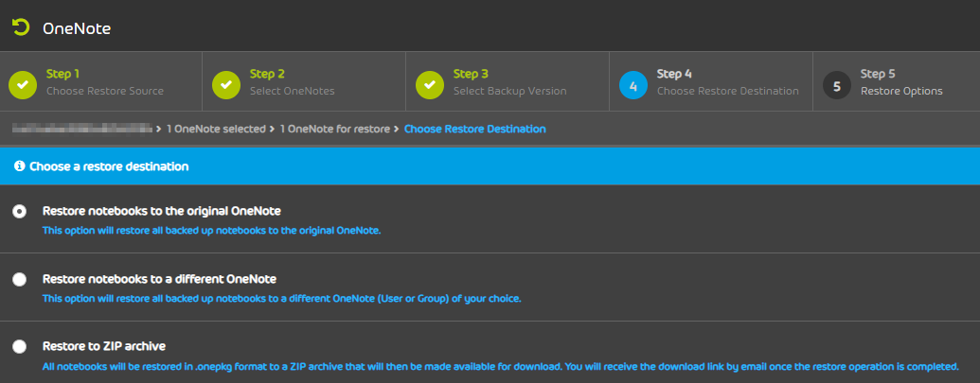Click the blue Step 4 number circle

(633, 84)
